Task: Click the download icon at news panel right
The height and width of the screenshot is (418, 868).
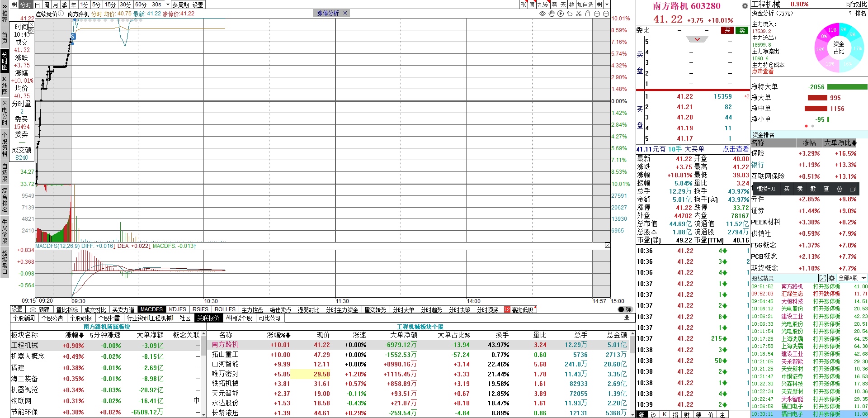Action: (627, 318)
